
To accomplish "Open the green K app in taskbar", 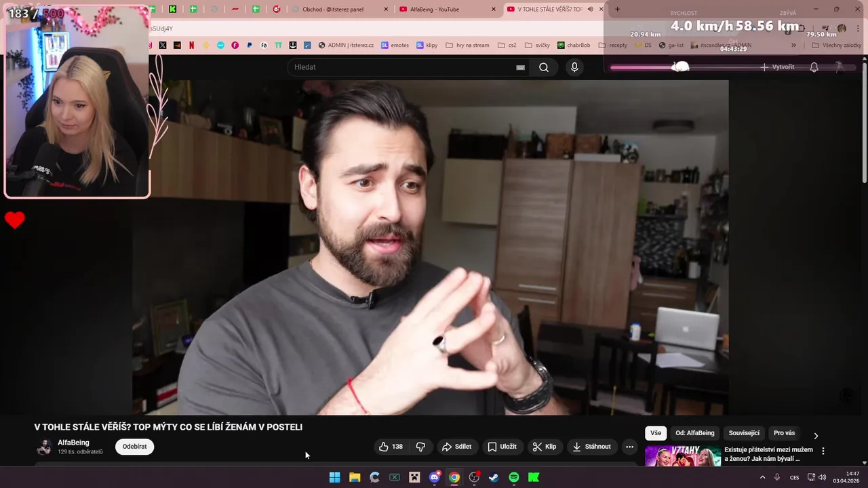I will click(x=534, y=477).
